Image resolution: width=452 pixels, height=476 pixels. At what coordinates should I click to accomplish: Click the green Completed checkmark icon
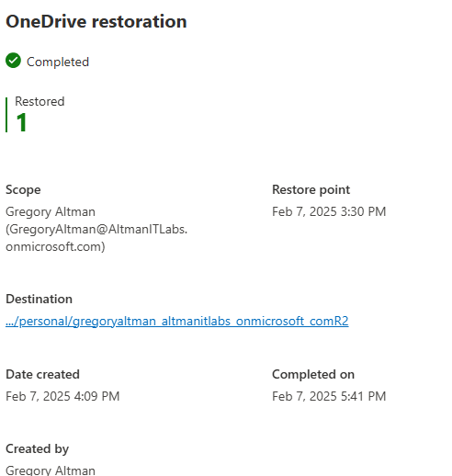pyautogui.click(x=13, y=61)
